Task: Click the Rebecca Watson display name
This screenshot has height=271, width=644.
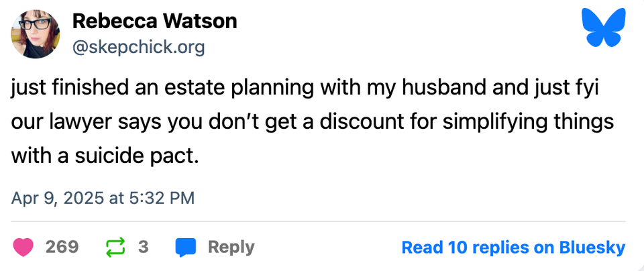Action: [154, 21]
